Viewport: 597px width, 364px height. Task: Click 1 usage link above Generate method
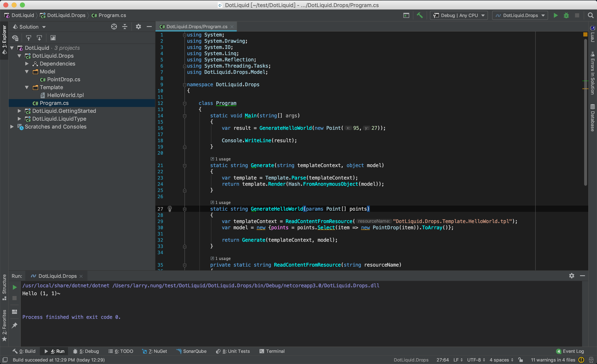point(221,159)
